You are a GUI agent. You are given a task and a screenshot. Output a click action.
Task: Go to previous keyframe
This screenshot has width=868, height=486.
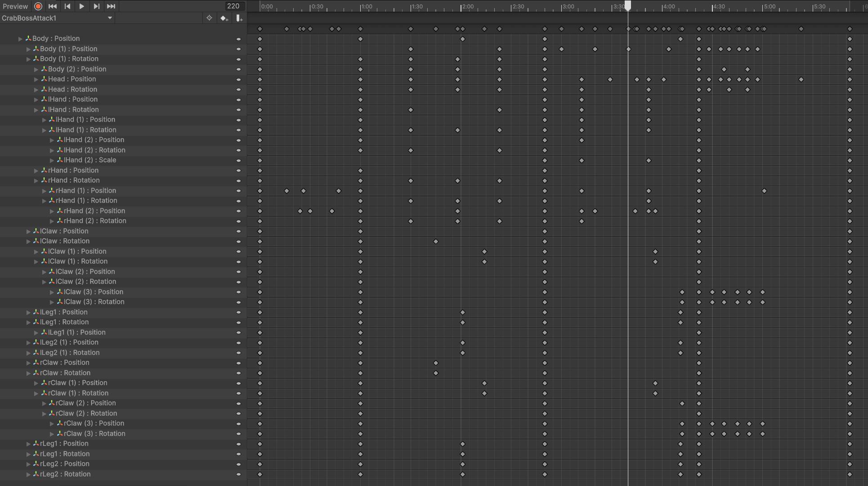pos(67,6)
